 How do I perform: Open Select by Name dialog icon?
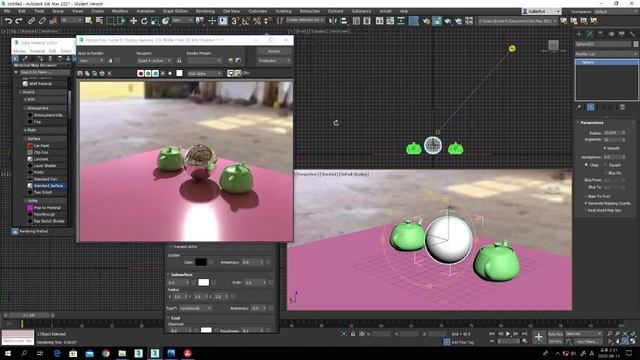pyautogui.click(x=99, y=21)
